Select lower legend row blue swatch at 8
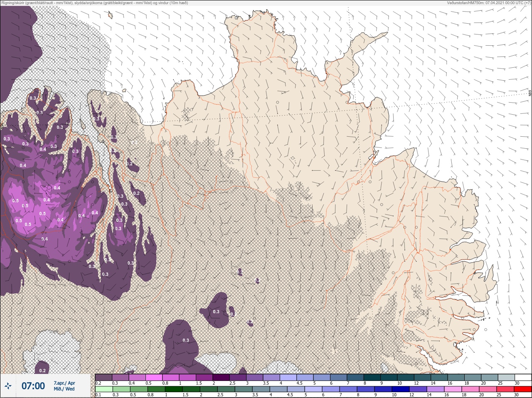 (366, 389)
